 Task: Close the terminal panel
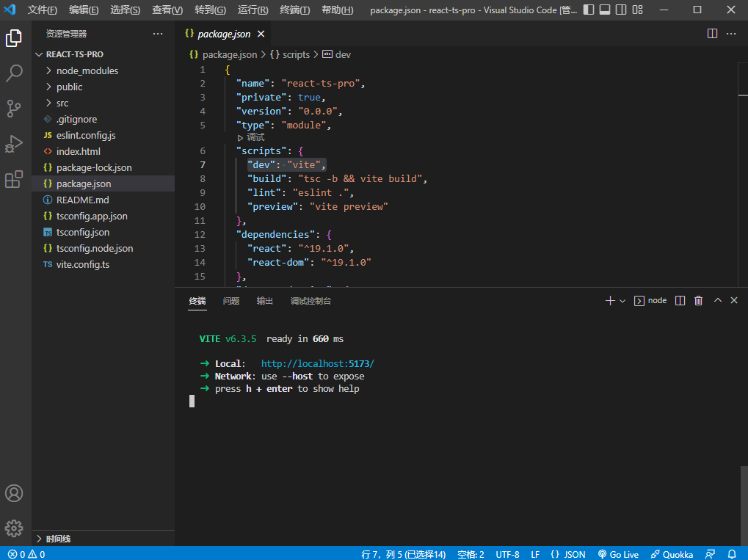tap(734, 300)
